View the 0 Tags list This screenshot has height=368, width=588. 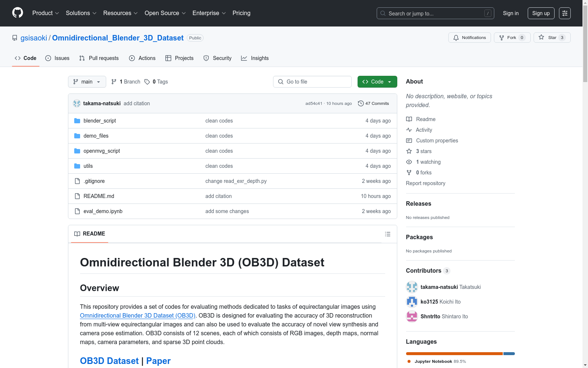coord(156,82)
